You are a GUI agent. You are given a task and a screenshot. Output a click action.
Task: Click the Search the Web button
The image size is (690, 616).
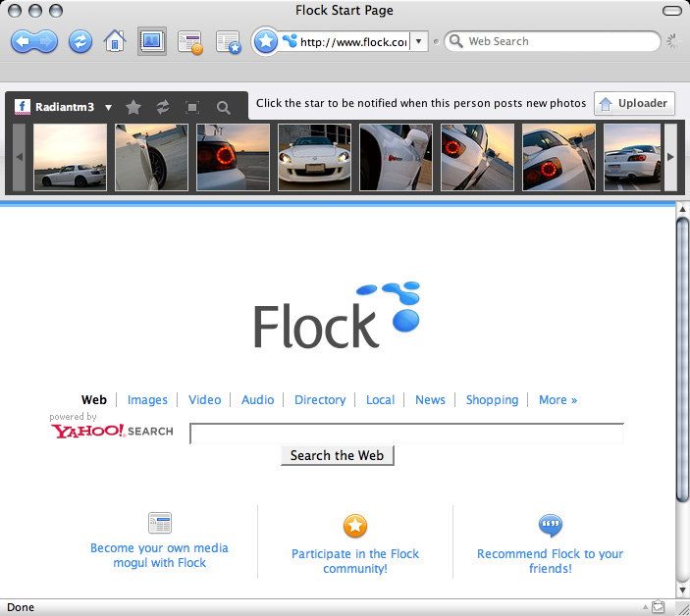click(337, 455)
